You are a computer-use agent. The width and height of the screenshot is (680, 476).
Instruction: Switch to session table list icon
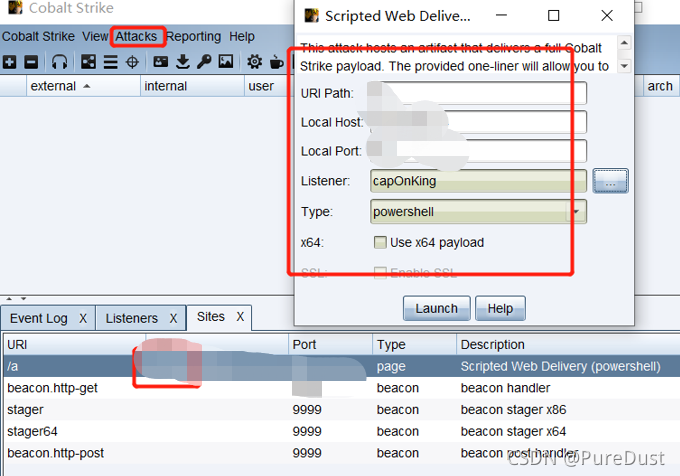click(x=111, y=62)
